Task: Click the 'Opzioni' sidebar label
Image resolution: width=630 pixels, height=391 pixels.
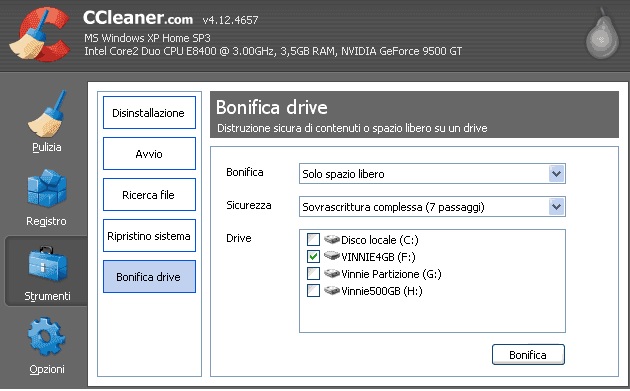Action: [x=47, y=369]
